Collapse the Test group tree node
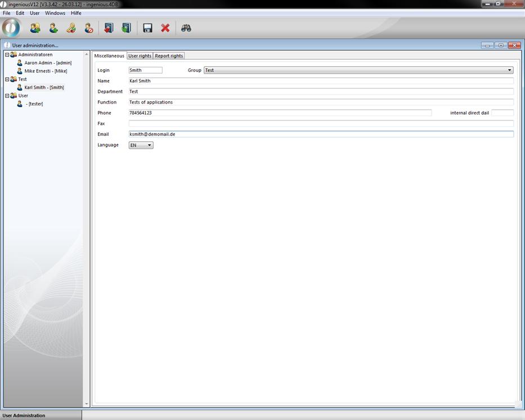The width and height of the screenshot is (525, 420). [x=7, y=79]
